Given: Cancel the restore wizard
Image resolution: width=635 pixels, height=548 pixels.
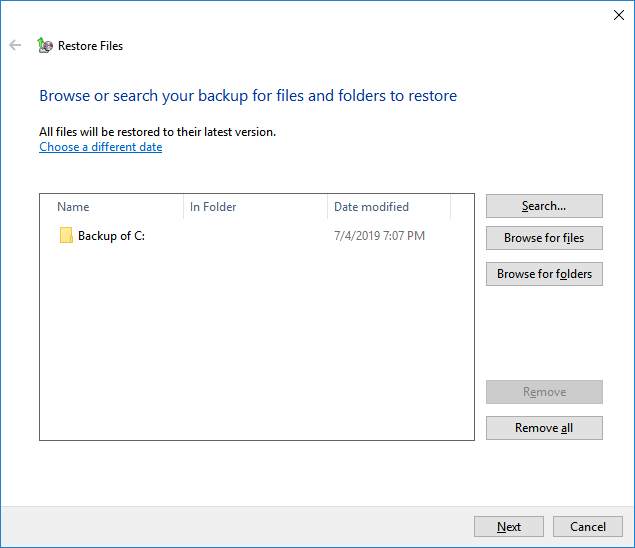Looking at the screenshot, I should (588, 527).
